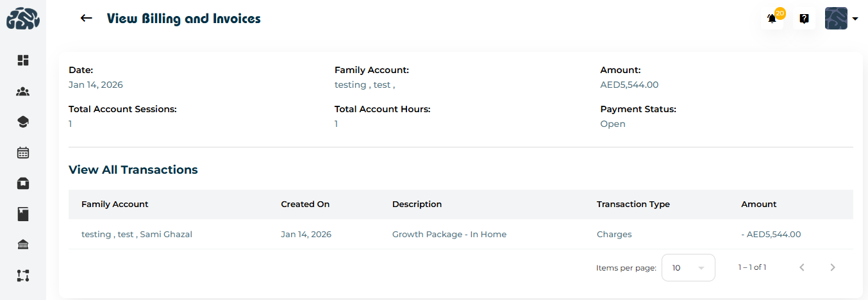
Task: Click the brain logo at top left
Action: [23, 19]
